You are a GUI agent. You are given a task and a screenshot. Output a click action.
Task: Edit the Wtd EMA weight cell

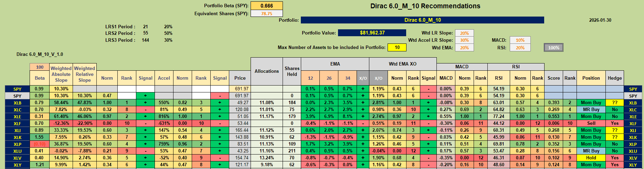click(x=464, y=48)
